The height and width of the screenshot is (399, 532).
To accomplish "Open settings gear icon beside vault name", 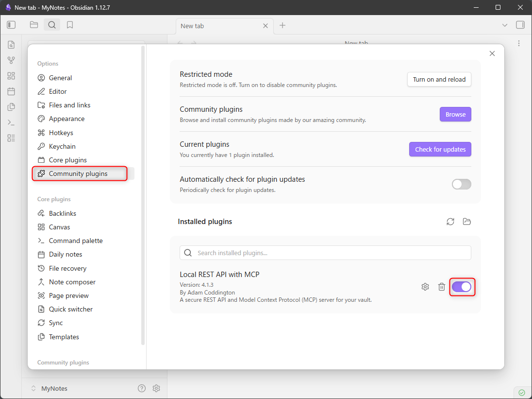I will 156,388.
